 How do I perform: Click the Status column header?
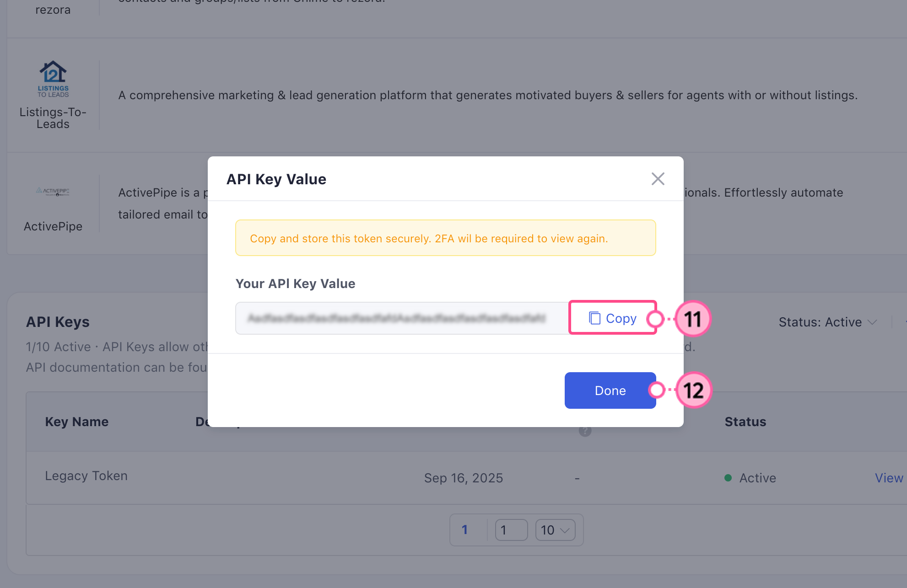pos(745,422)
